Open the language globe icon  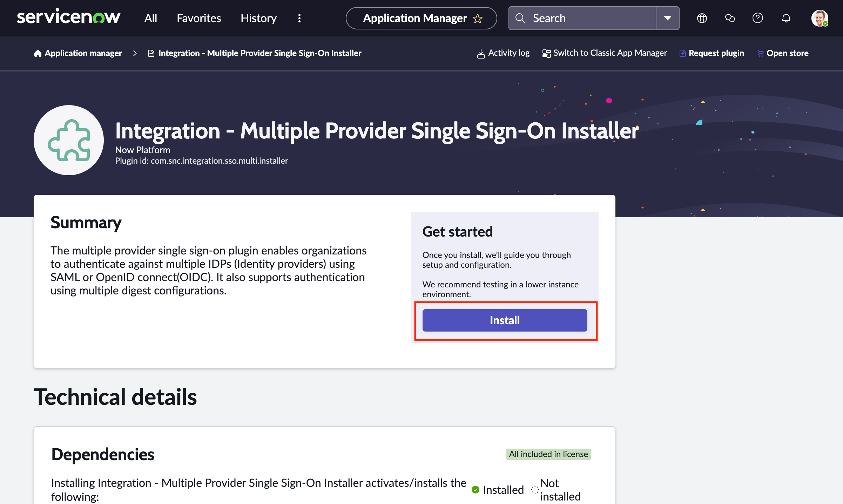702,18
